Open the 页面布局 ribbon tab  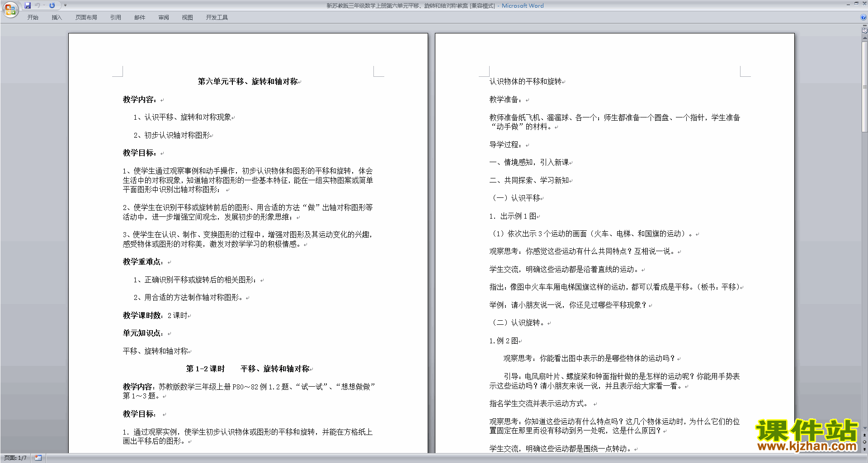[x=86, y=18]
